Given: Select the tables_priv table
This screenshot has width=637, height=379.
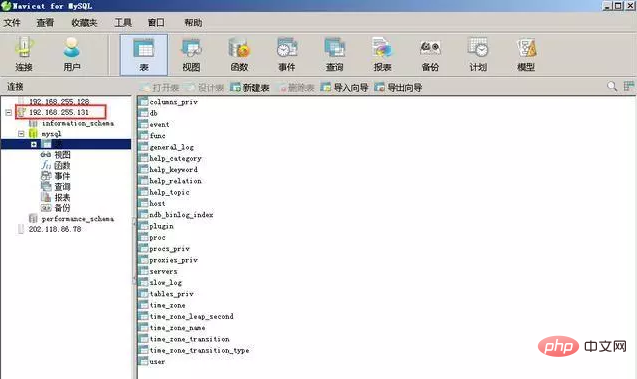Looking at the screenshot, I should [171, 294].
